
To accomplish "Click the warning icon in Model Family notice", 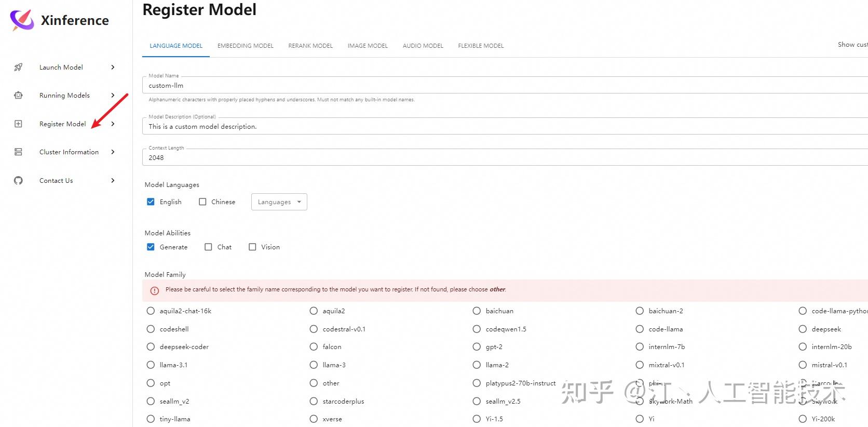I will (x=154, y=290).
